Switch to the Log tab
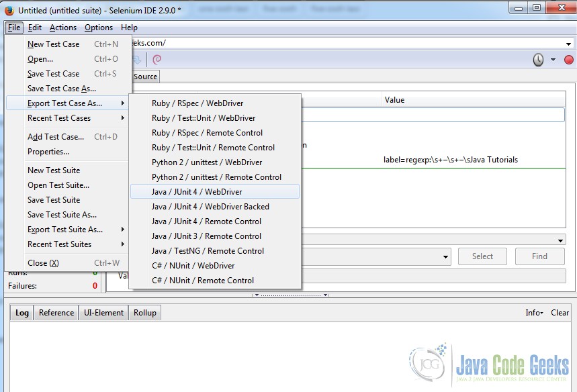 pos(22,313)
